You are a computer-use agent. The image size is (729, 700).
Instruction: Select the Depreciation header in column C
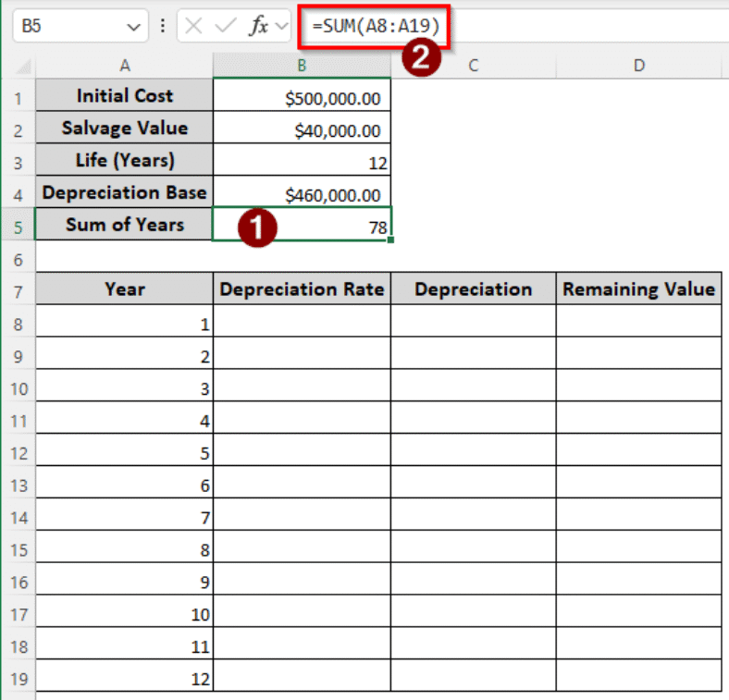[474, 289]
